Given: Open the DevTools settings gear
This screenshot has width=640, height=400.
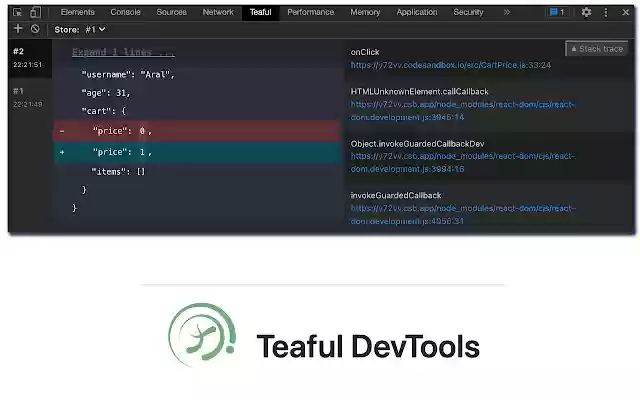Looking at the screenshot, I should coord(586,12).
